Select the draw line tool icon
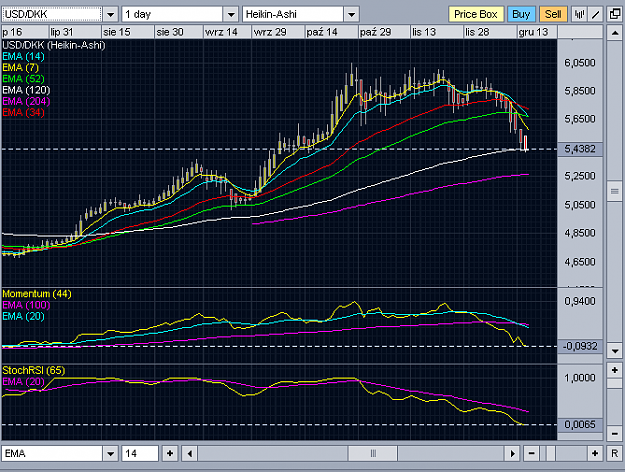This screenshot has width=625, height=472. (x=596, y=15)
